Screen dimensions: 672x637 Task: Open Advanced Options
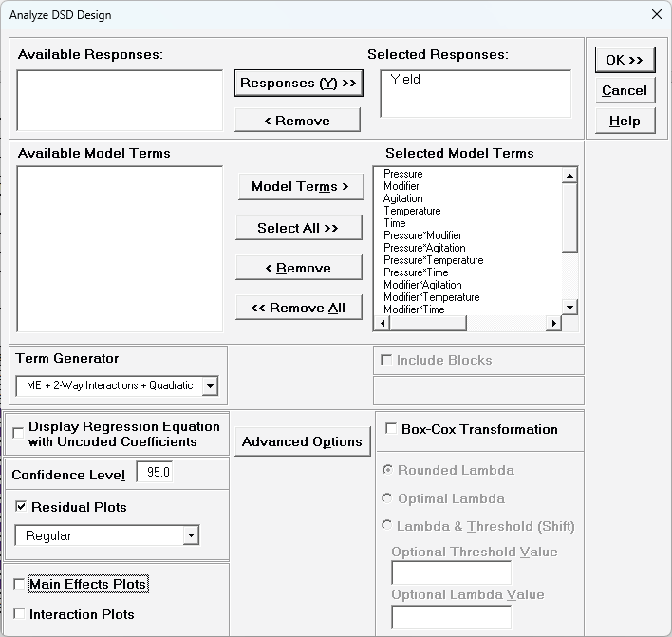[x=302, y=441]
